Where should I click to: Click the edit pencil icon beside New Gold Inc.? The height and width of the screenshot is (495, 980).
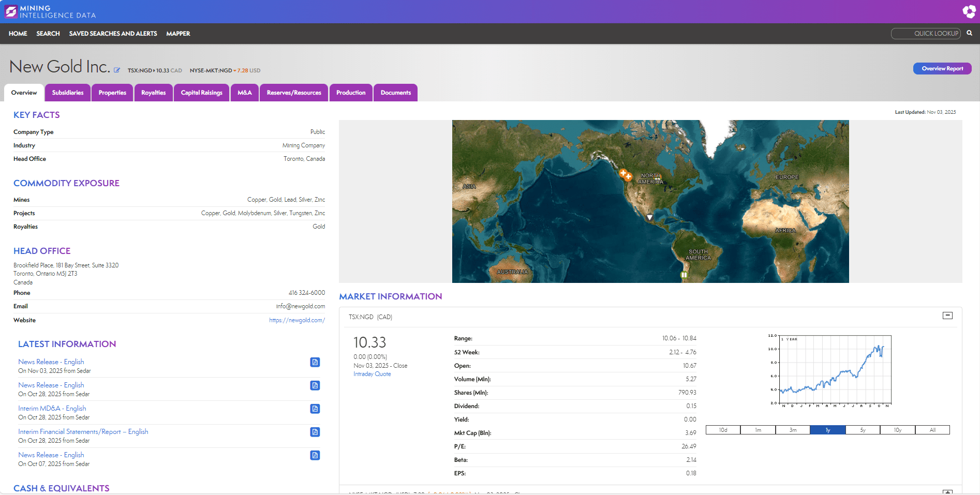(117, 70)
